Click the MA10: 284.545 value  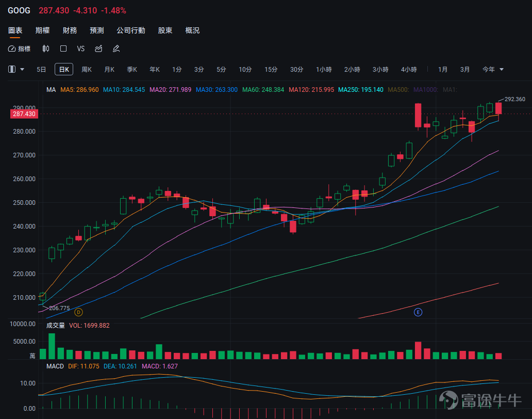click(x=124, y=90)
